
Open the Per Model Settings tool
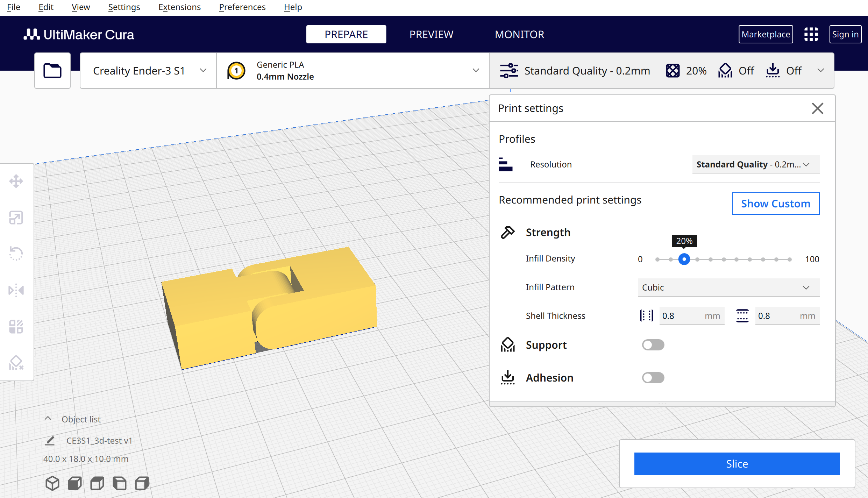[x=16, y=327]
